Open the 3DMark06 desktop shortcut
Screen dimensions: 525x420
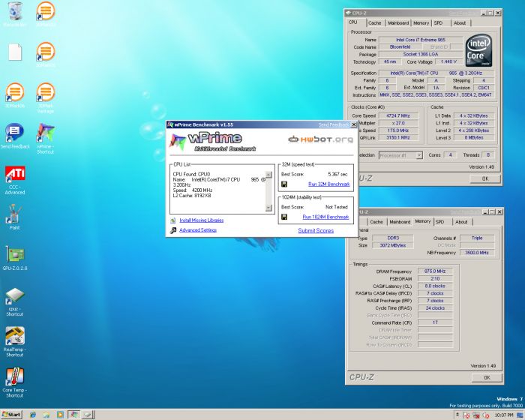click(15, 95)
